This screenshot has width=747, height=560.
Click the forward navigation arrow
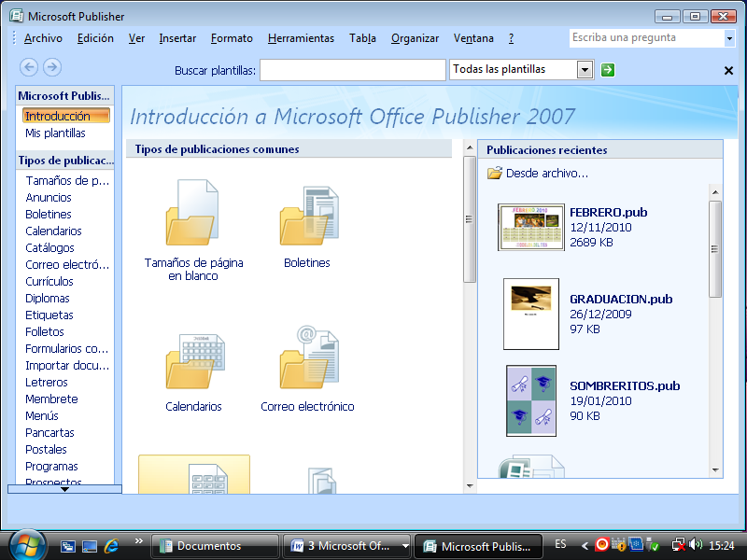[51, 67]
